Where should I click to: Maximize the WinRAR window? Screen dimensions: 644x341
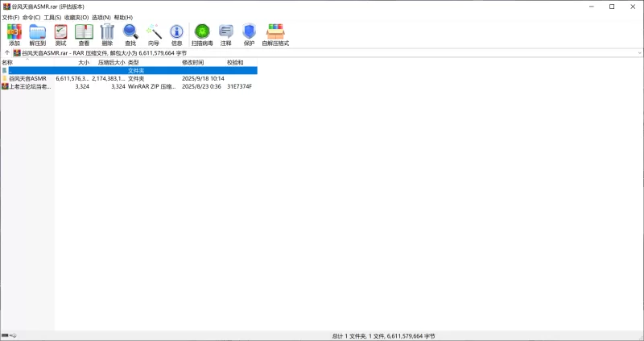click(612, 6)
